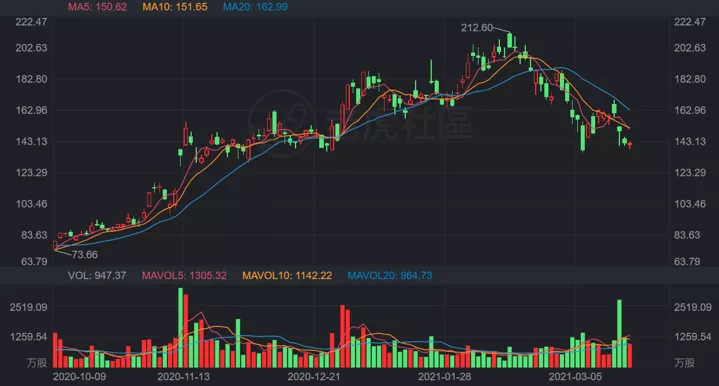
Task: Click the 222.47 label on left price axis
Action: [x=31, y=22]
